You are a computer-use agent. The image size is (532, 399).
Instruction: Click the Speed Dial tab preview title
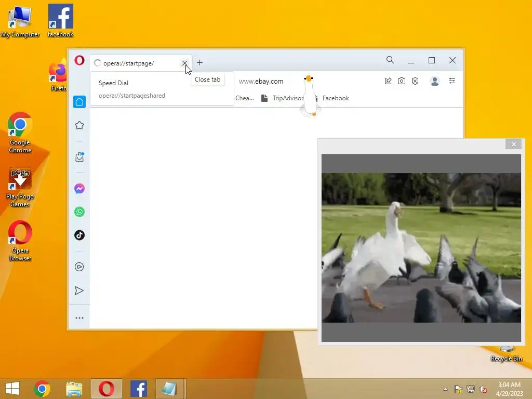pos(113,83)
